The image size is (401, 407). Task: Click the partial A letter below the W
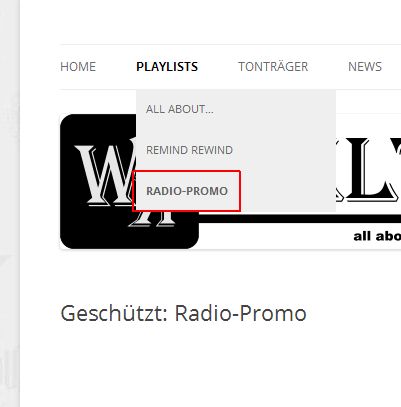152,219
